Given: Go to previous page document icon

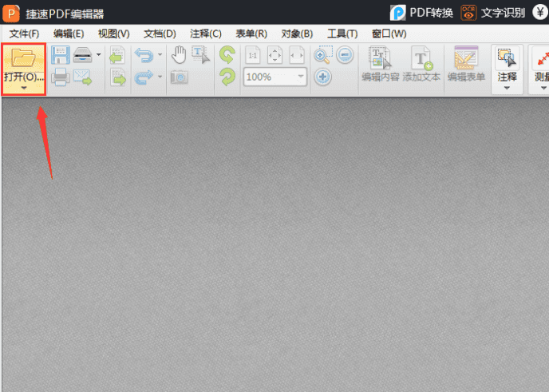Looking at the screenshot, I should 117,55.
